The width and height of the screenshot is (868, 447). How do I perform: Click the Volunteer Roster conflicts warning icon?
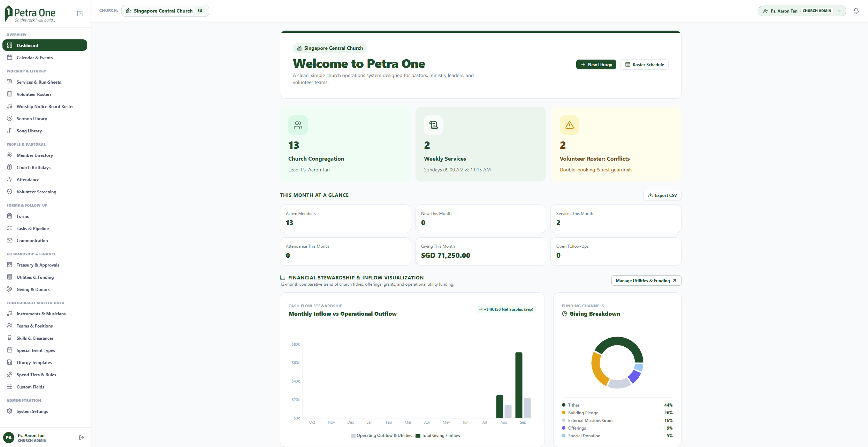coord(570,125)
